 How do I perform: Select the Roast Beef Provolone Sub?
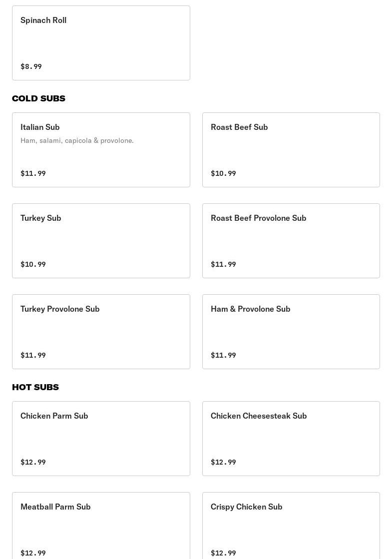[x=291, y=241]
